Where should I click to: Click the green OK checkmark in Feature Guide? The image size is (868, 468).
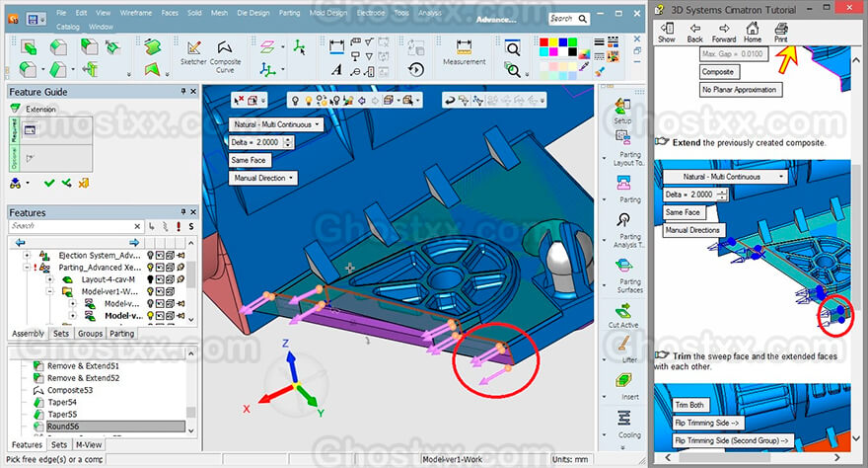[x=49, y=183]
